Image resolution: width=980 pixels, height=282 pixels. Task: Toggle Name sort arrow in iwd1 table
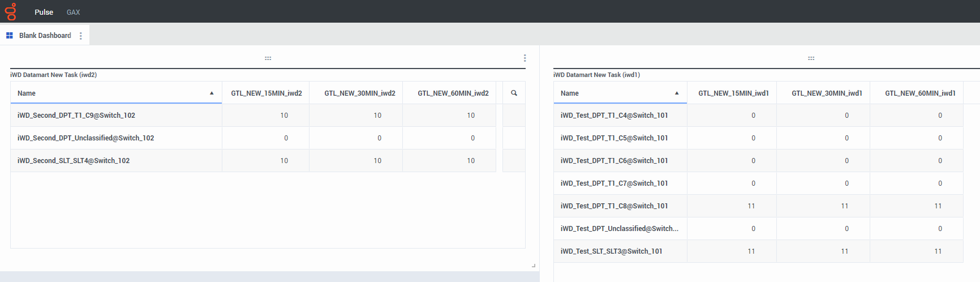coord(677,93)
